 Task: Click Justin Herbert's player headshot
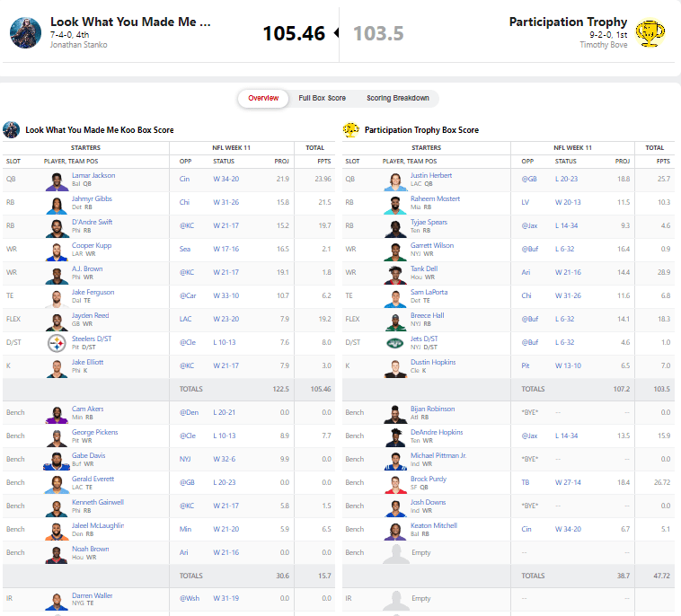click(x=396, y=180)
